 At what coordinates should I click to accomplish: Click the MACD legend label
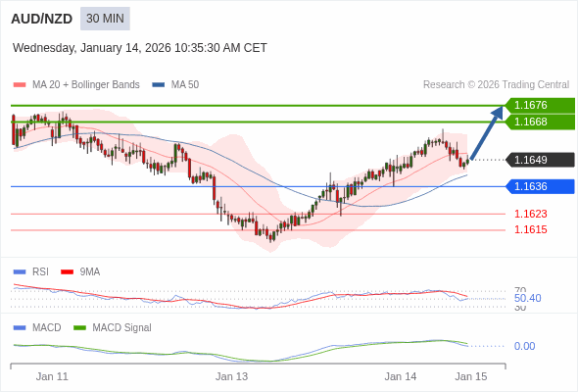47,328
